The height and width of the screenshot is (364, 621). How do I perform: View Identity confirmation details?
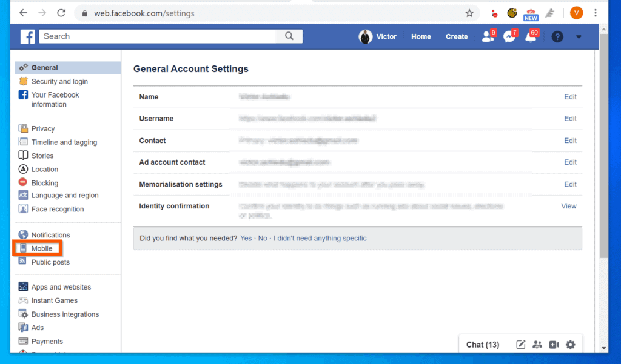click(x=568, y=206)
